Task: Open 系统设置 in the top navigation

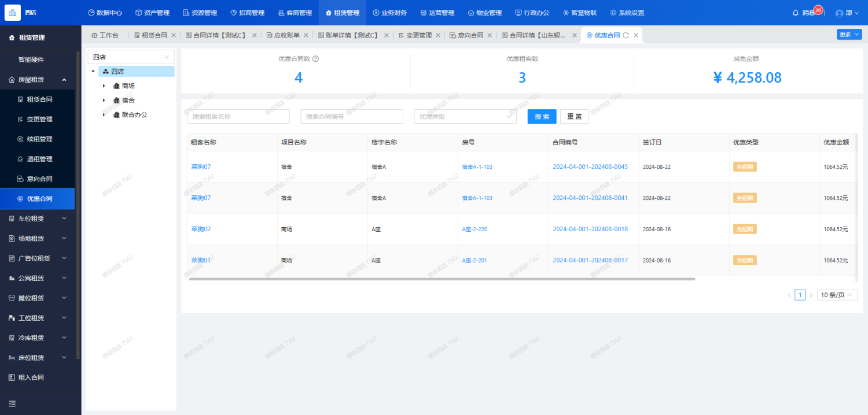Action: point(627,13)
